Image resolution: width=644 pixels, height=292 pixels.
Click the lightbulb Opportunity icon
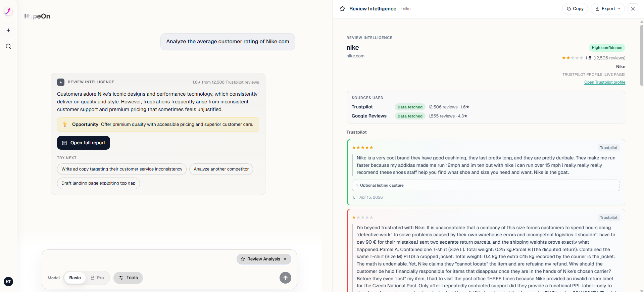[x=65, y=124]
